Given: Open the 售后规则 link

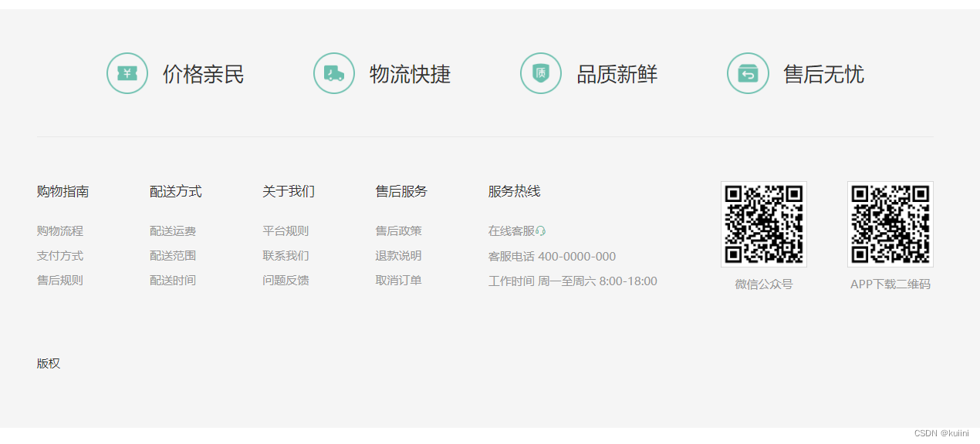Looking at the screenshot, I should click(x=60, y=281).
